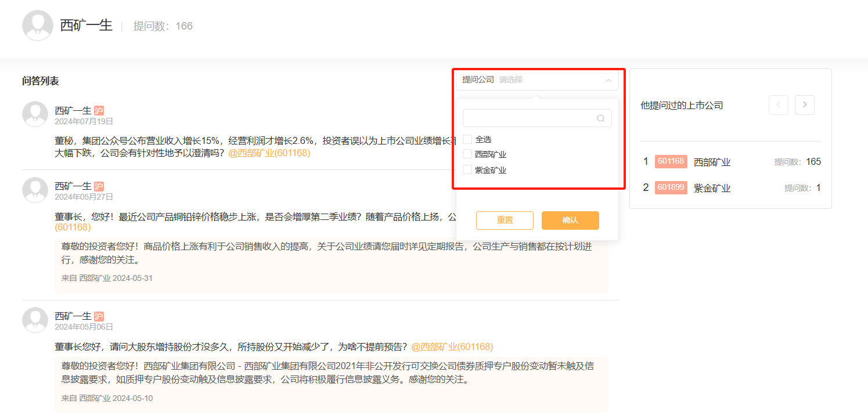Click 提问数: 165 for 西部矿业
The height and width of the screenshot is (419, 868).
pos(797,162)
